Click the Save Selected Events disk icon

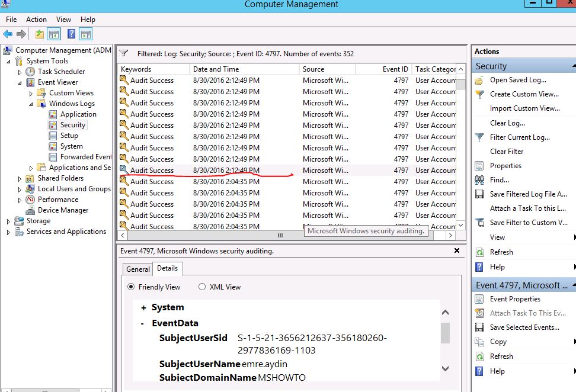(479, 327)
